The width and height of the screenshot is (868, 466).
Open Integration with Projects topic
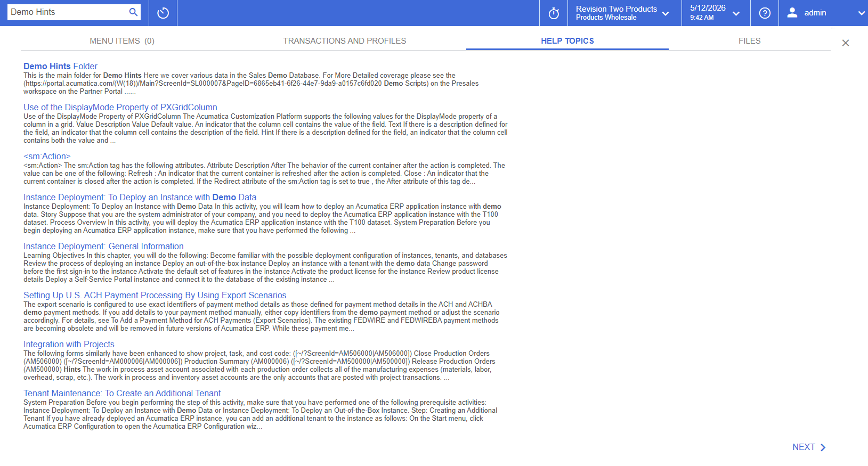pos(69,344)
